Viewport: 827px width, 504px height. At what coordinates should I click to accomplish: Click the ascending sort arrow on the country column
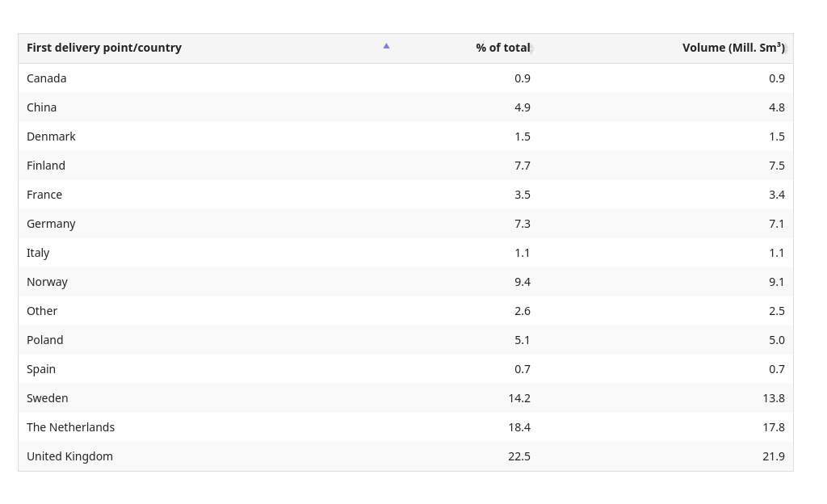pyautogui.click(x=386, y=46)
